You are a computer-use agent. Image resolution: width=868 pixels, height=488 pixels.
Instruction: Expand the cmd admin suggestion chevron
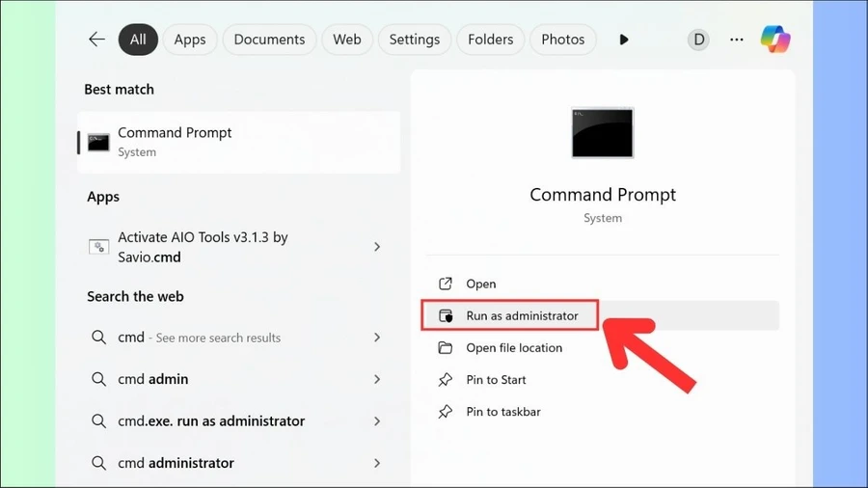(377, 379)
